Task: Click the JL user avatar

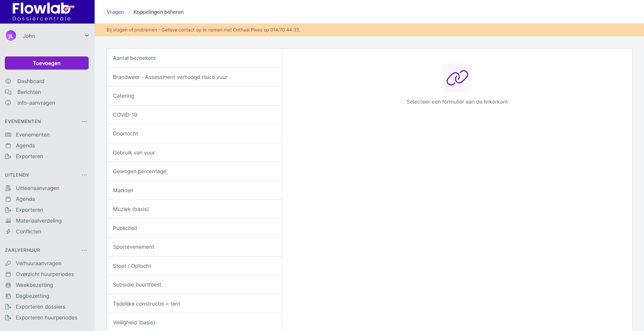Action: (11, 36)
